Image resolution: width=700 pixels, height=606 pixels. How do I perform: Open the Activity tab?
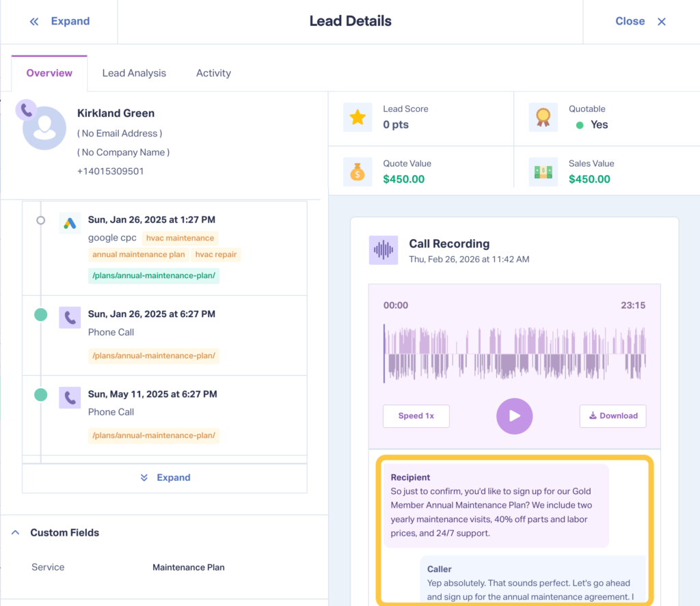(x=213, y=72)
